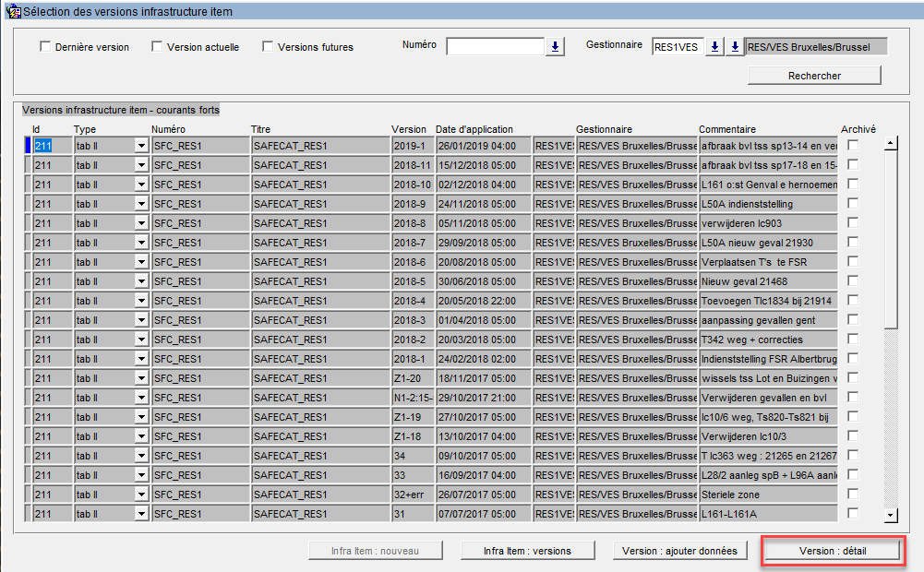The image size is (924, 572).
Task: Select the highlighted Id cell 211 in first row
Action: pos(53,146)
